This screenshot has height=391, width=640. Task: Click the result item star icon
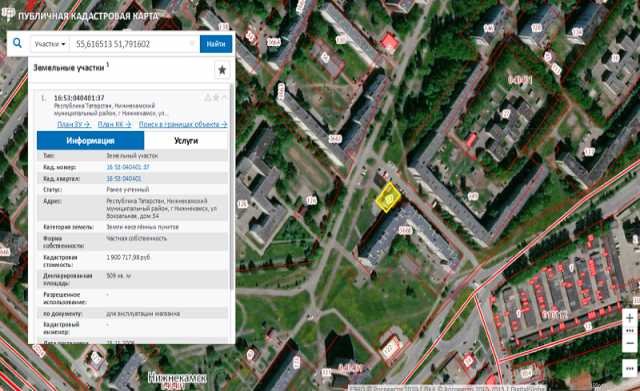[x=216, y=98]
